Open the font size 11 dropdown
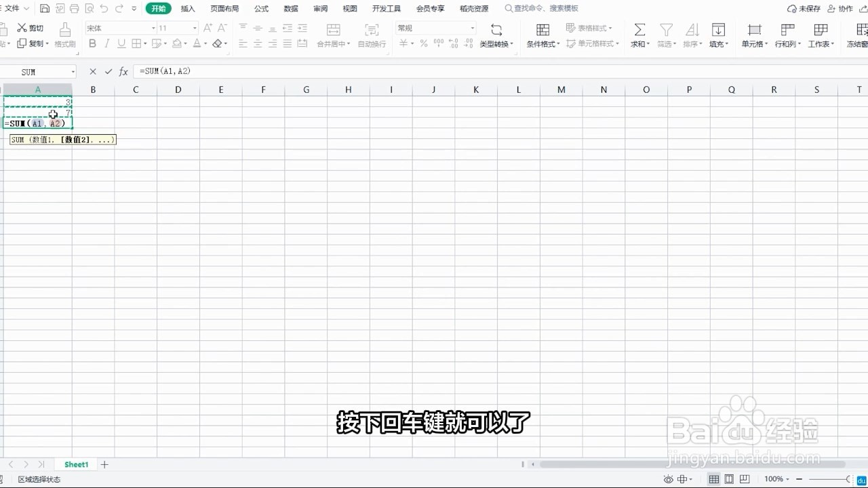The height and width of the screenshot is (488, 868). coord(195,28)
